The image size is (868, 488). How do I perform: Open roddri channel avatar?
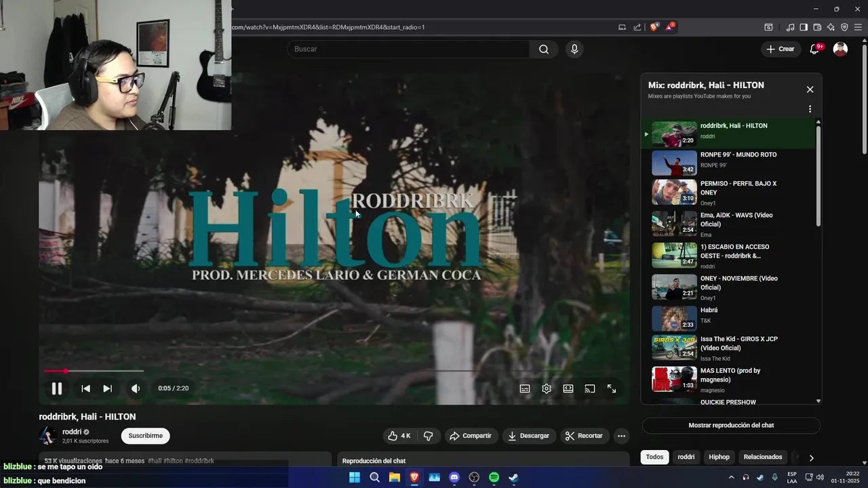47,436
